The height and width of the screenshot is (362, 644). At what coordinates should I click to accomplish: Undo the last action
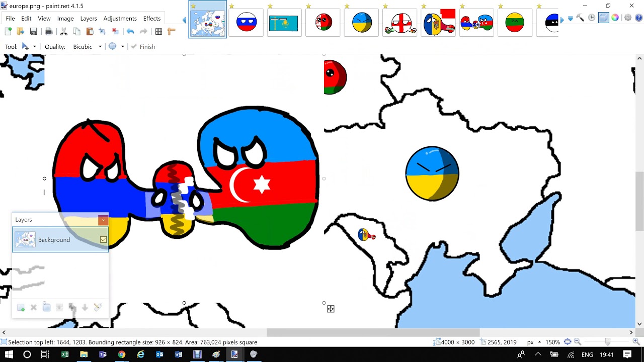[x=130, y=31]
